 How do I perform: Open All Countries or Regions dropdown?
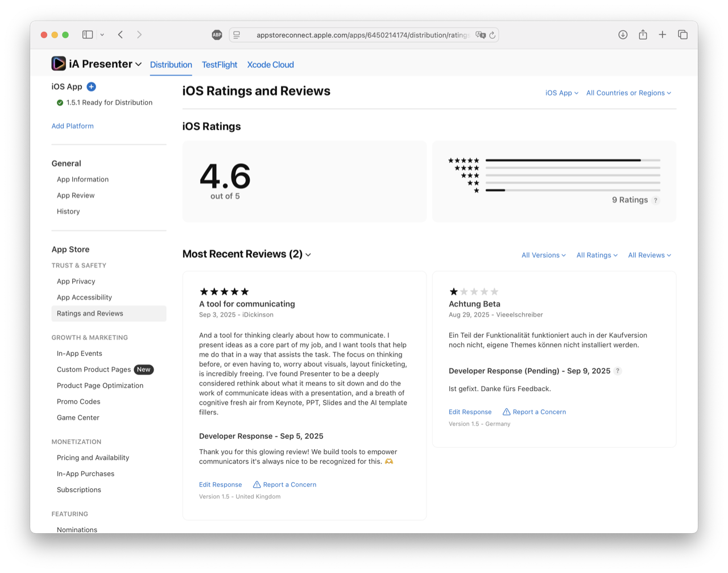point(629,93)
